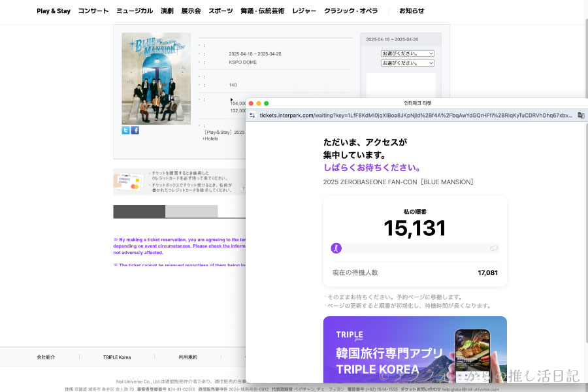The image size is (588, 392).
Task: Open the 展示会 category
Action: (191, 11)
